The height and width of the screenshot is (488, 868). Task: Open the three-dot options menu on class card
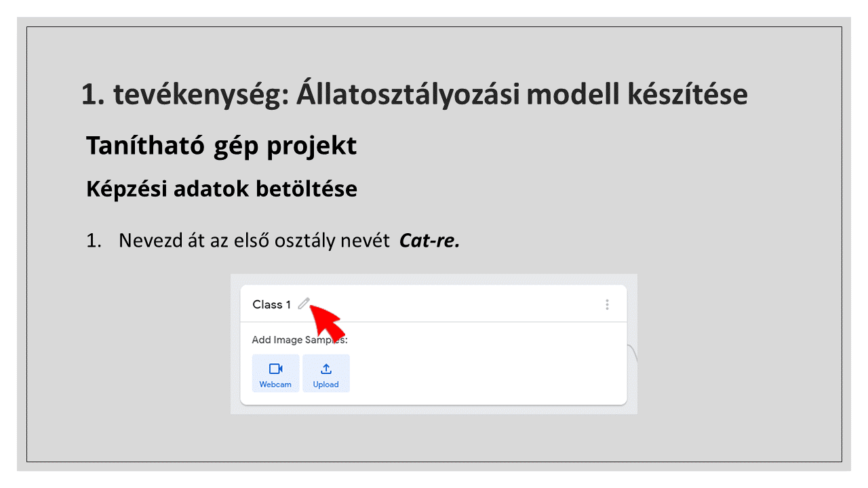click(607, 304)
